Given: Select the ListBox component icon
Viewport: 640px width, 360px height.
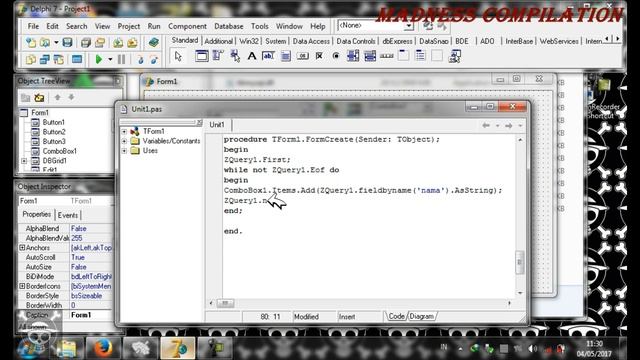Looking at the screenshot, I should pos(353,56).
